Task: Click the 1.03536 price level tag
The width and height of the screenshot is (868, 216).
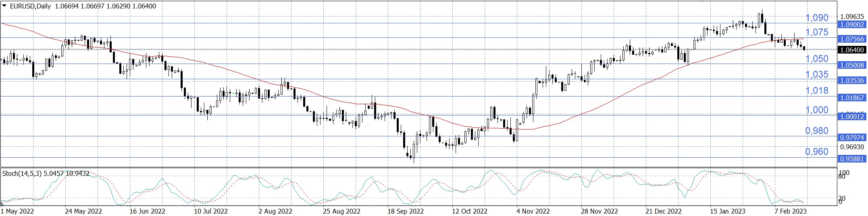Action: 851,80
